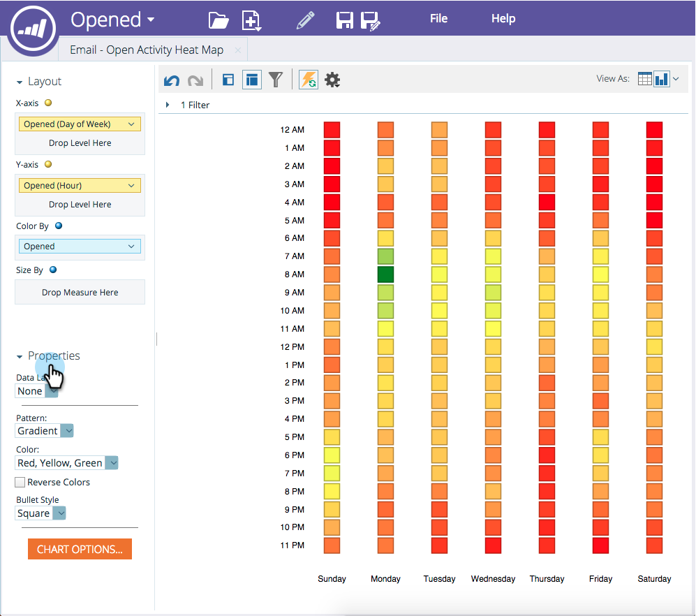
Task: Click the Undo arrow icon
Action: [172, 80]
